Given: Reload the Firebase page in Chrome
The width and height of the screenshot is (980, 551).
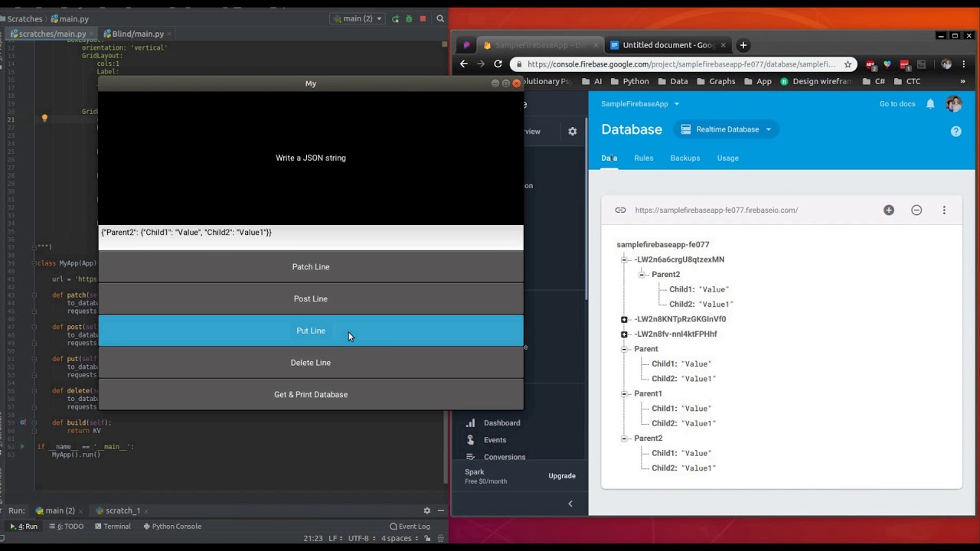Looking at the screenshot, I should (x=498, y=64).
